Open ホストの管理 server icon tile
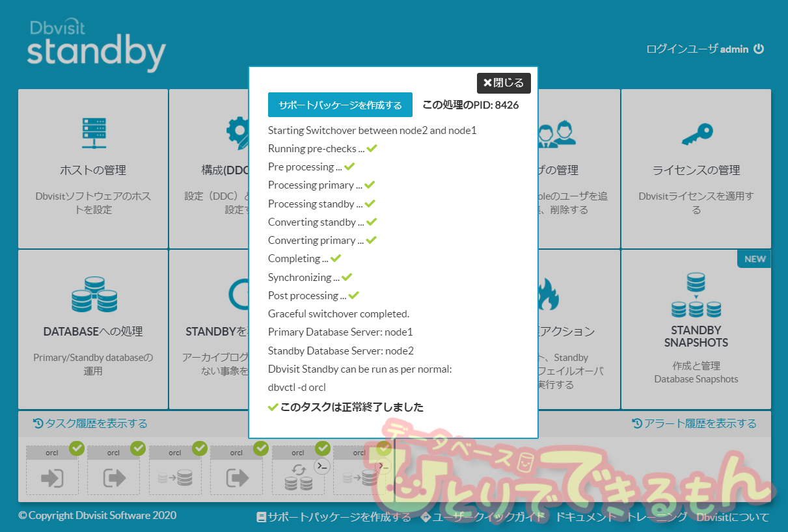Image resolution: width=788 pixels, height=532 pixels. point(94,133)
